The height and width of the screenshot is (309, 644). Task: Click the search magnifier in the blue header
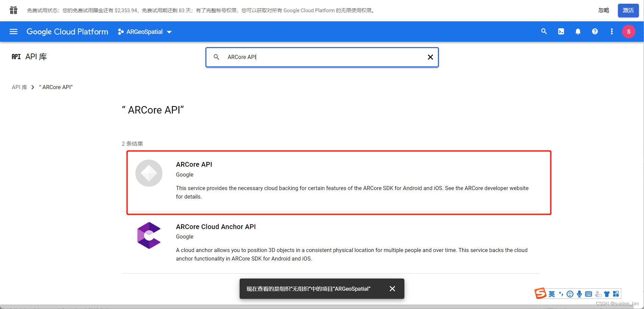coord(544,32)
